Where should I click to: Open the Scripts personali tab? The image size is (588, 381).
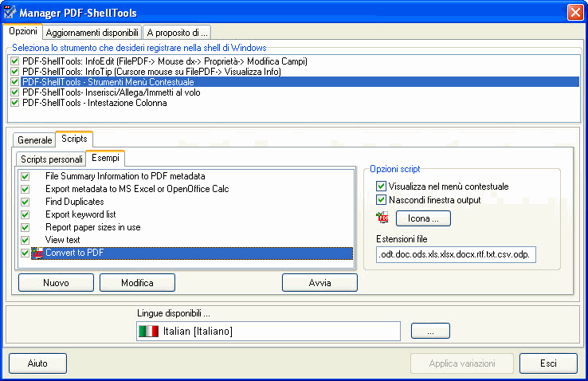tap(51, 159)
